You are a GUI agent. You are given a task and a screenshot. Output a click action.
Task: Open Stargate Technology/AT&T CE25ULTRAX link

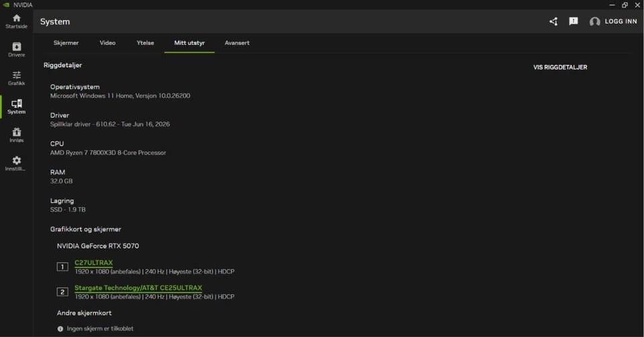(138, 288)
